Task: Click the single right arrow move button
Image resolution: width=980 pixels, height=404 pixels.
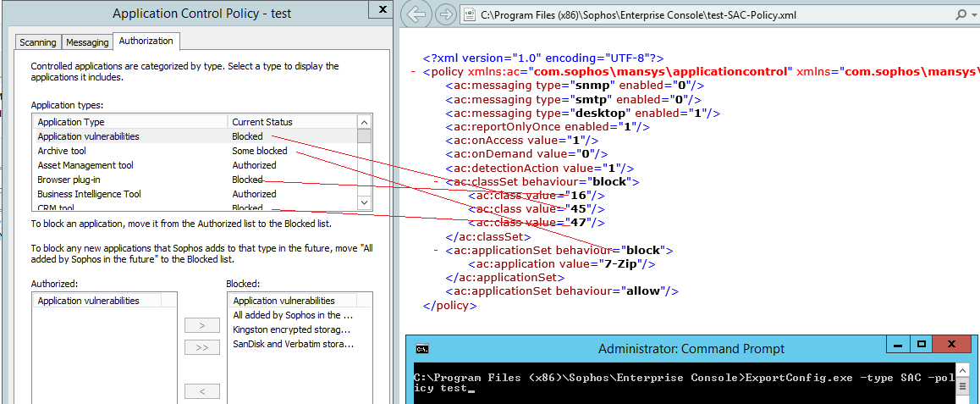Action: 201,325
